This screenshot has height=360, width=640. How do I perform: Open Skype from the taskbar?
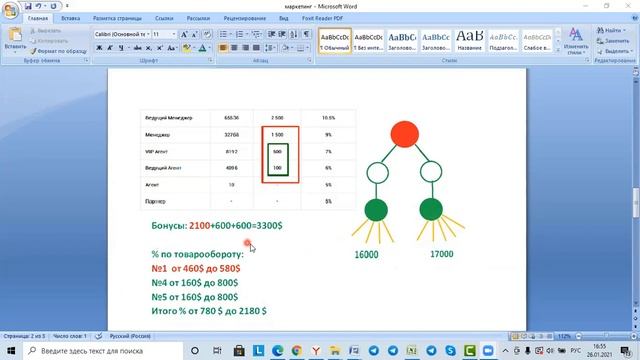(x=450, y=351)
